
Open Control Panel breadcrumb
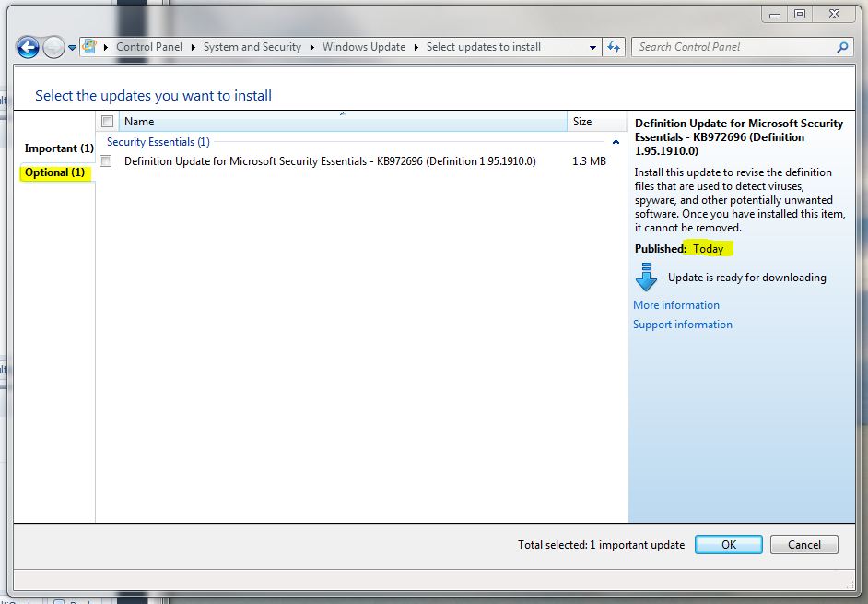click(149, 47)
